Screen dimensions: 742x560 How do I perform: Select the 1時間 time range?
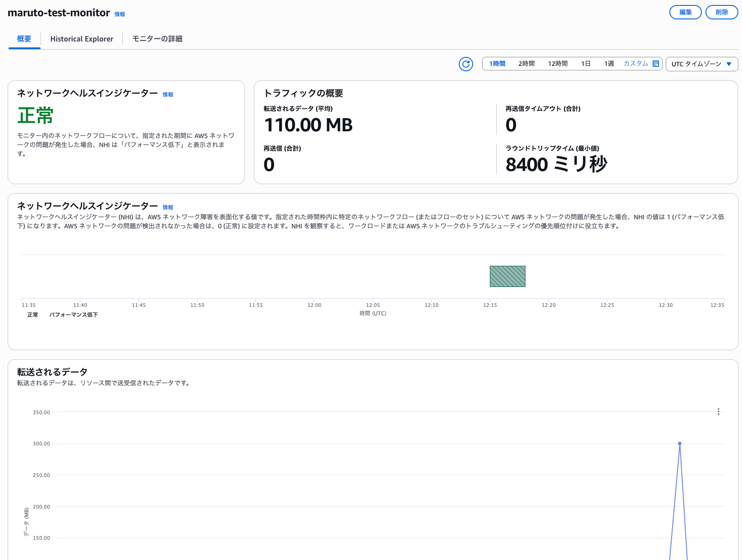pyautogui.click(x=497, y=64)
